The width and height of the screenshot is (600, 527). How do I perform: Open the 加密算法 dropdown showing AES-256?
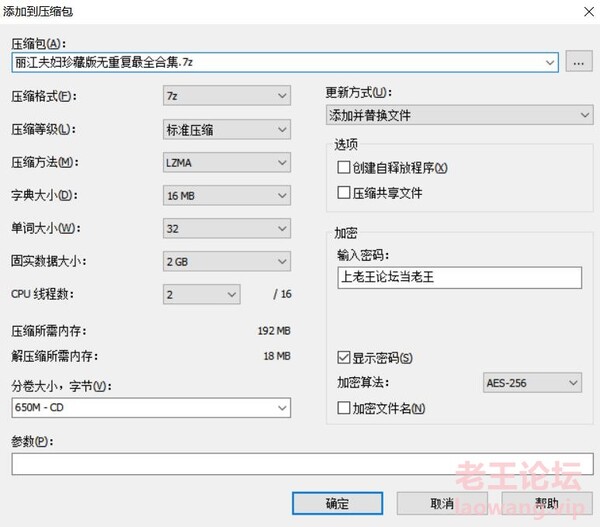(x=532, y=383)
